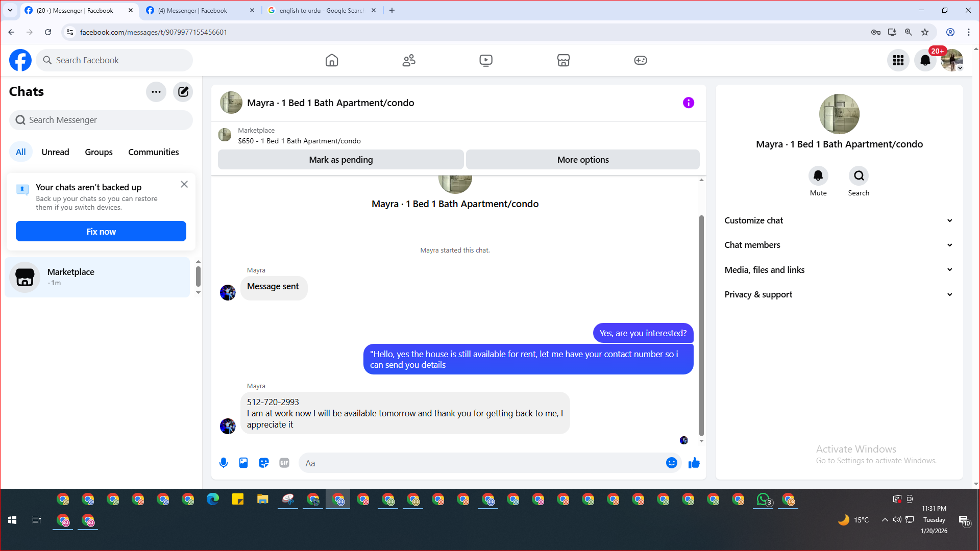Open the Chrome profile icon
The height and width of the screenshot is (551, 980).
coord(950,32)
